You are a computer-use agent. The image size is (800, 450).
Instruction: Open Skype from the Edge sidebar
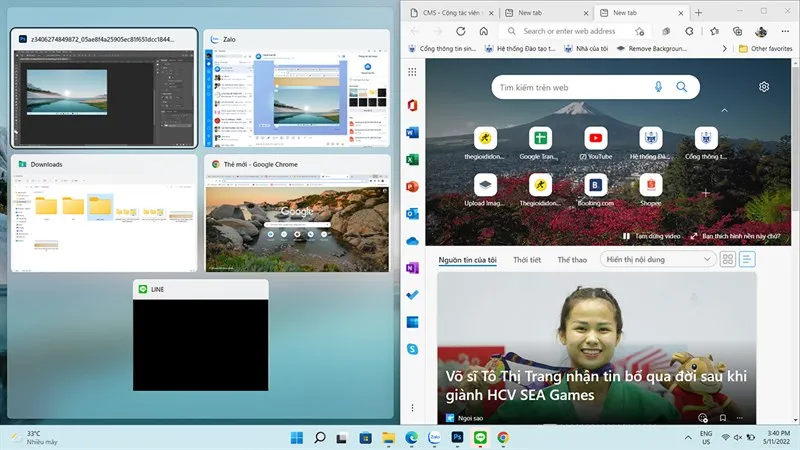(411, 349)
